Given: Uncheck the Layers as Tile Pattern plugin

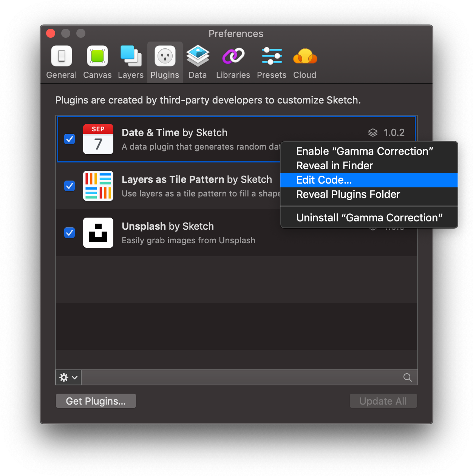Looking at the screenshot, I should click(x=70, y=186).
